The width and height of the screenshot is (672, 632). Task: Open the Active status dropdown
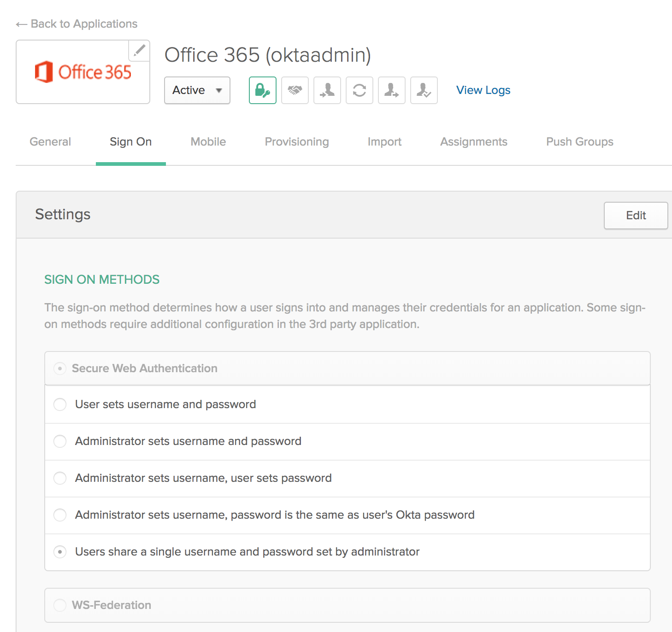click(x=197, y=90)
